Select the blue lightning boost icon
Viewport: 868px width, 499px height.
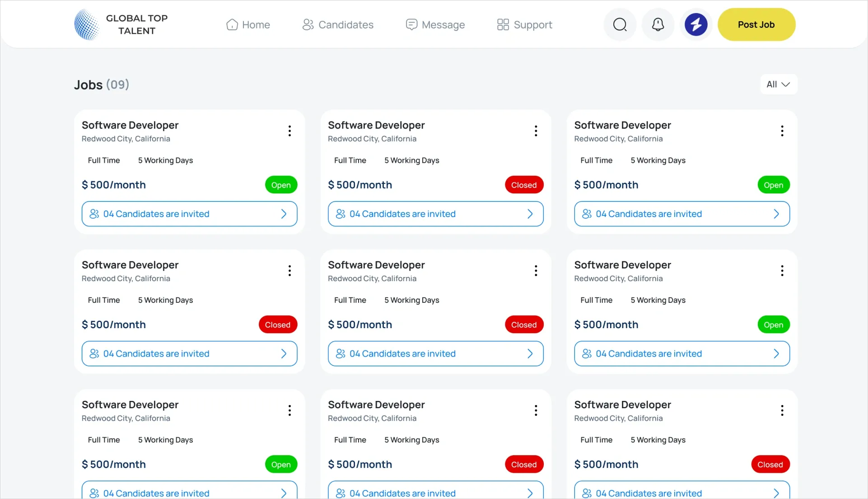tap(696, 24)
